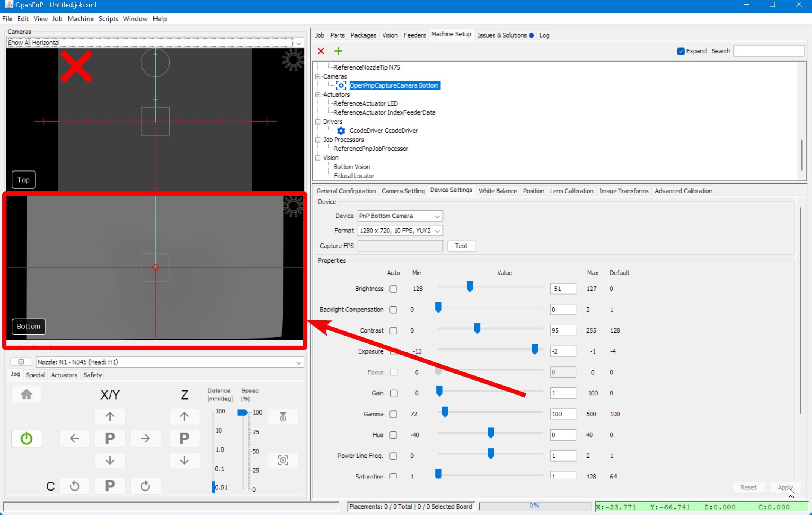
Task: Open the Nozzle N1 selection dropdown
Action: coord(170,362)
